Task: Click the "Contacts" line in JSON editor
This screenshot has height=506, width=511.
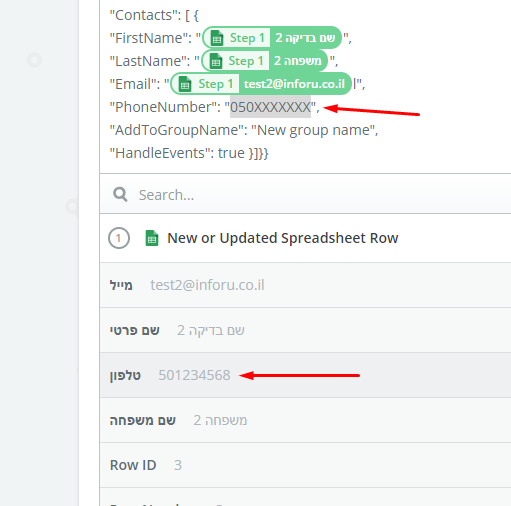Action: click(x=154, y=15)
